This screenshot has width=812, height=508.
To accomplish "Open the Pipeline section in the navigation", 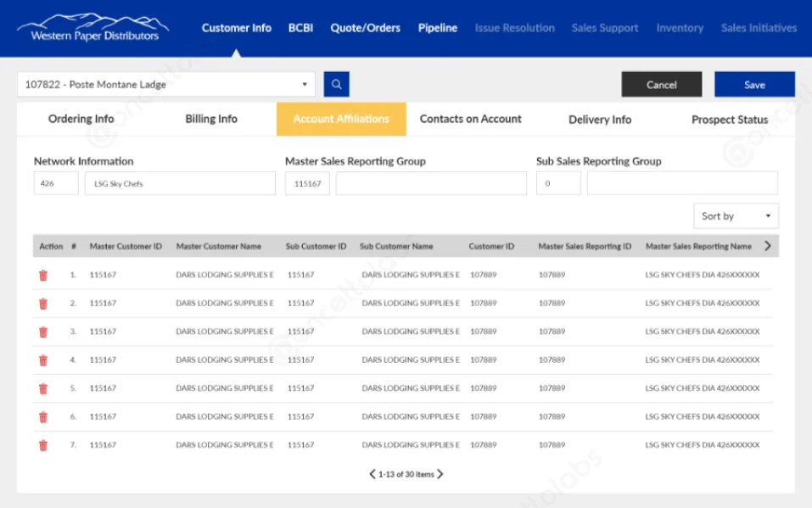I will pos(437,27).
